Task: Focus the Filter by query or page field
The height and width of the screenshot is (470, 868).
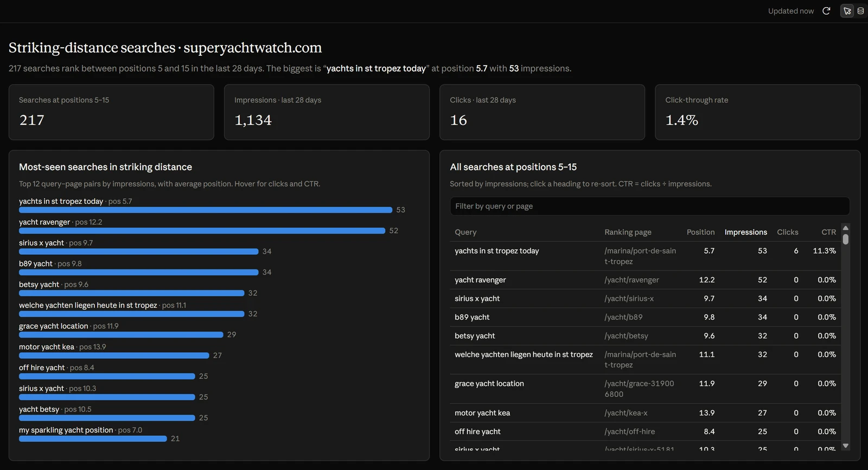Action: pyautogui.click(x=649, y=206)
